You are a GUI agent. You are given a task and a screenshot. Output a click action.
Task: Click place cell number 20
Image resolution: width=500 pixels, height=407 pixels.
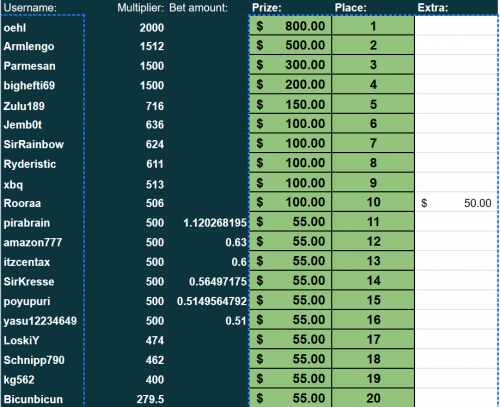pos(373,398)
